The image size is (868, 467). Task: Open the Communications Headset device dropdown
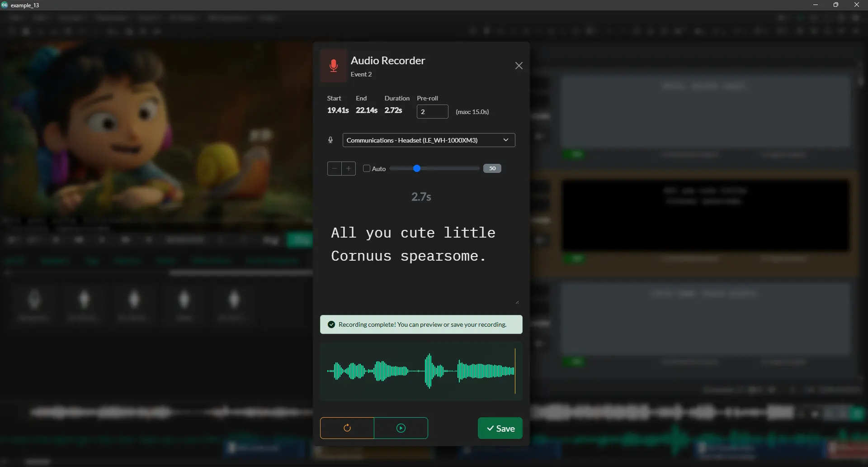click(x=428, y=140)
